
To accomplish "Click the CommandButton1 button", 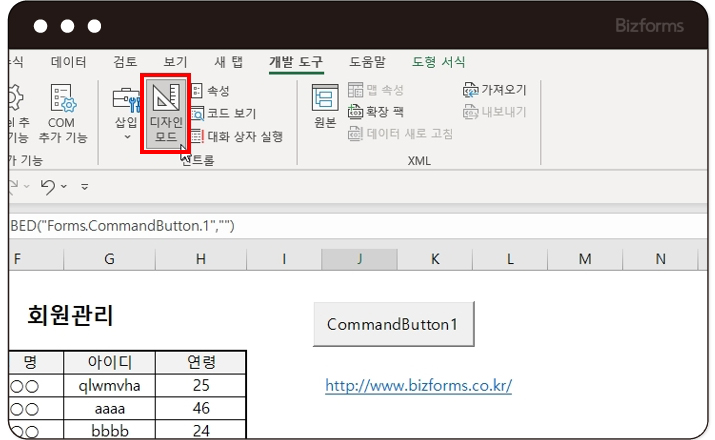I will tap(394, 324).
